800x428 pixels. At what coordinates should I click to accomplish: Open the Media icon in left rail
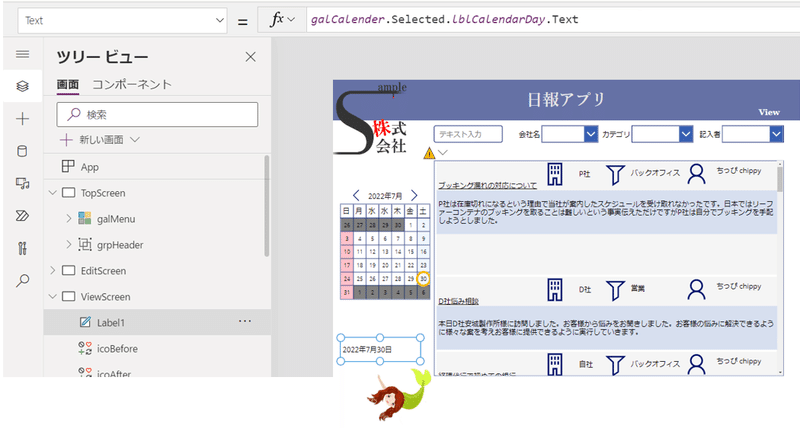pos(22,183)
